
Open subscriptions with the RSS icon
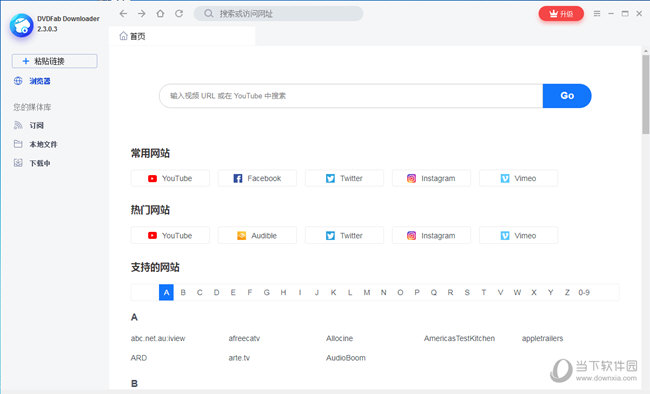point(29,125)
